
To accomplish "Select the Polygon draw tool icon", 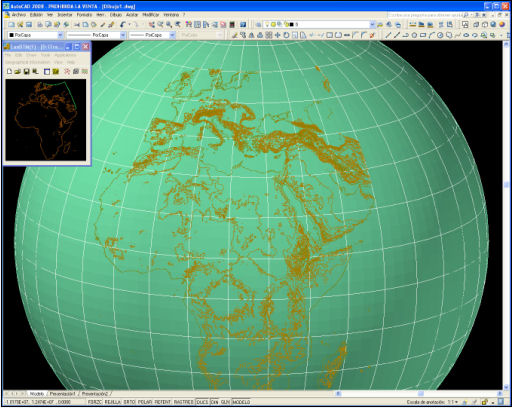I will [414, 35].
